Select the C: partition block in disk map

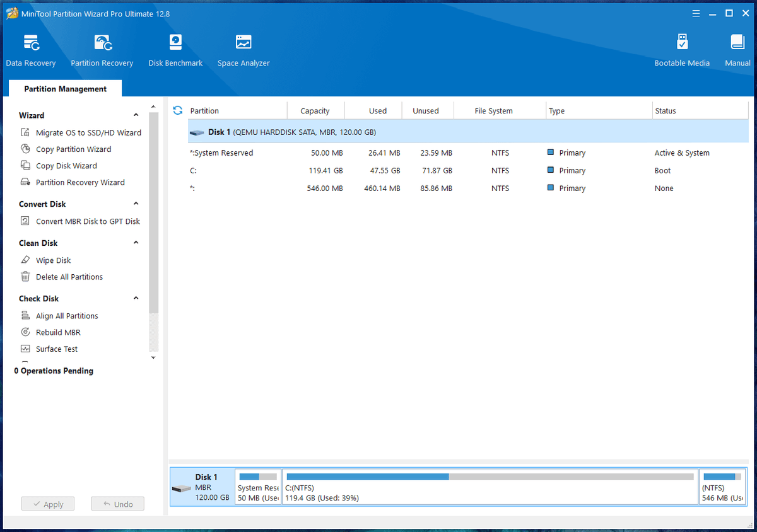tap(489, 487)
